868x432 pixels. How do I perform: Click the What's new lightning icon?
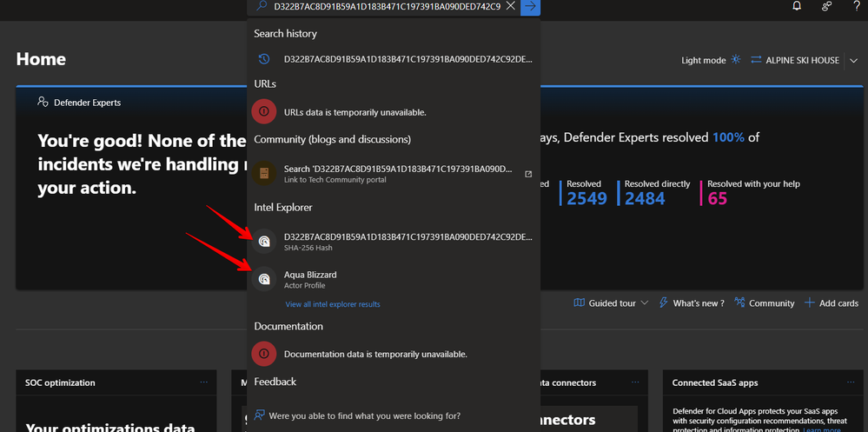click(x=663, y=303)
